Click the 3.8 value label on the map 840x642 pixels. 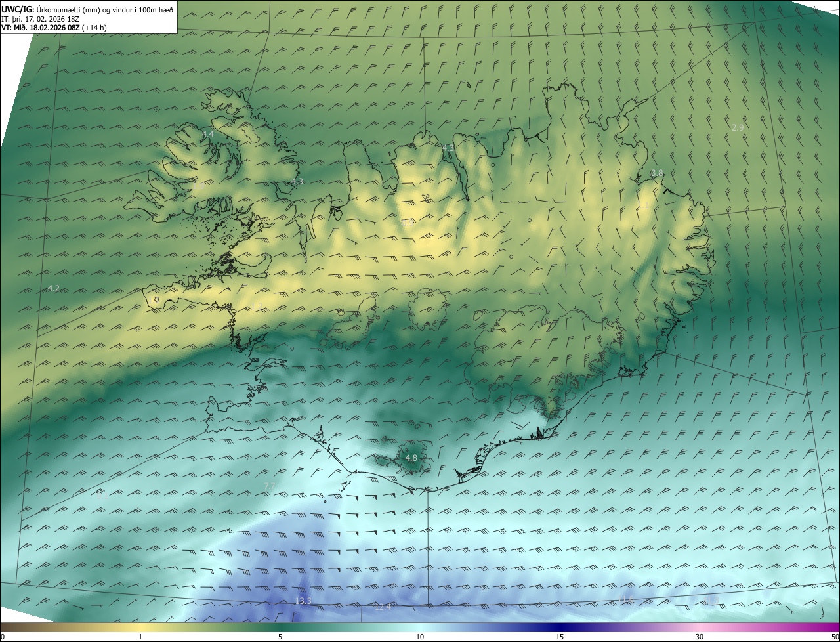point(657,173)
